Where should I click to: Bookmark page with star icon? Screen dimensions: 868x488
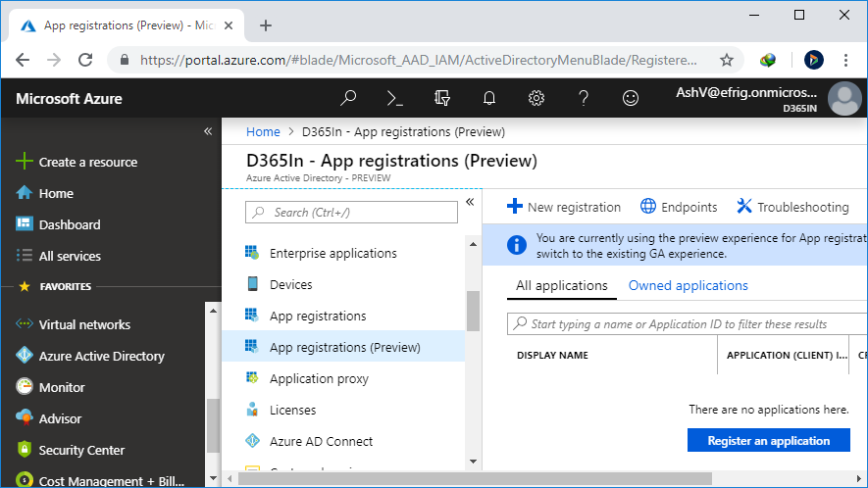[727, 60]
